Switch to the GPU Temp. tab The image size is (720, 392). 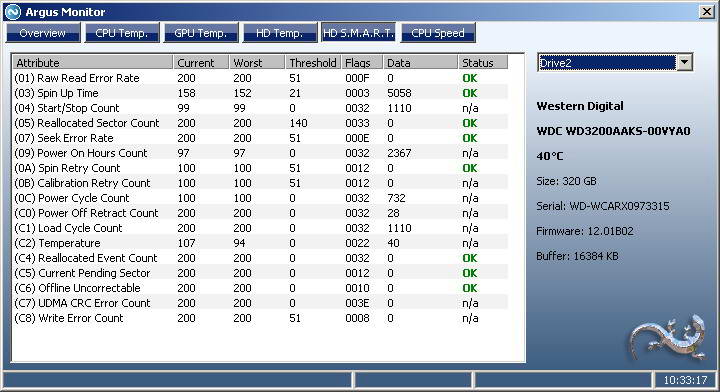point(201,33)
